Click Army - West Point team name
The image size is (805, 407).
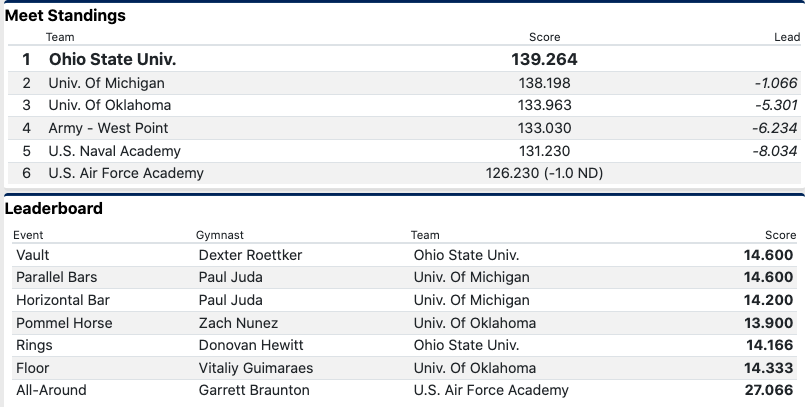click(x=108, y=128)
